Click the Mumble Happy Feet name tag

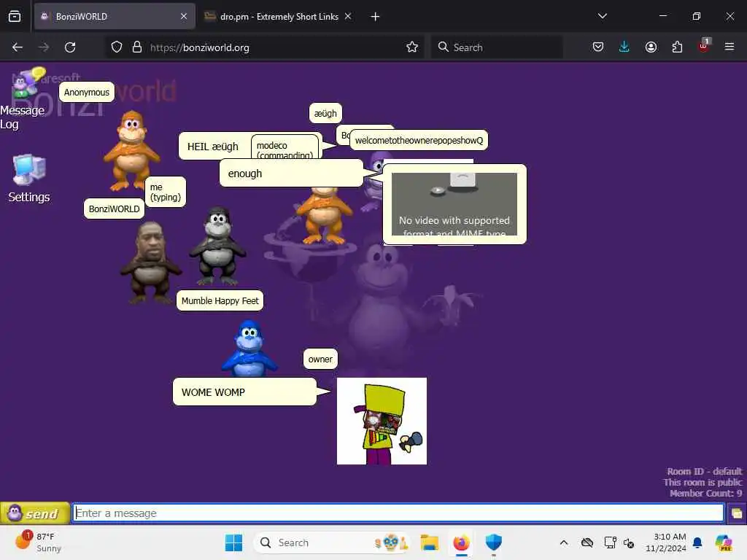(x=220, y=301)
